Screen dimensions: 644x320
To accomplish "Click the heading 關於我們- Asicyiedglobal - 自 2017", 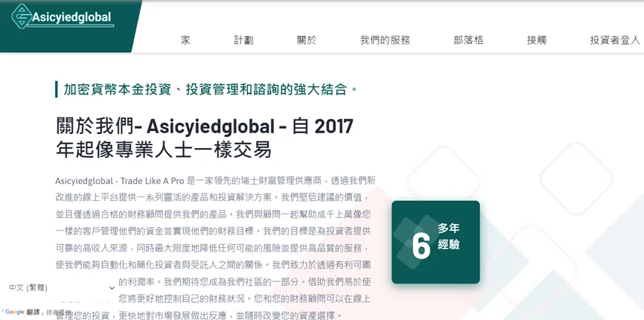I will (x=204, y=126).
